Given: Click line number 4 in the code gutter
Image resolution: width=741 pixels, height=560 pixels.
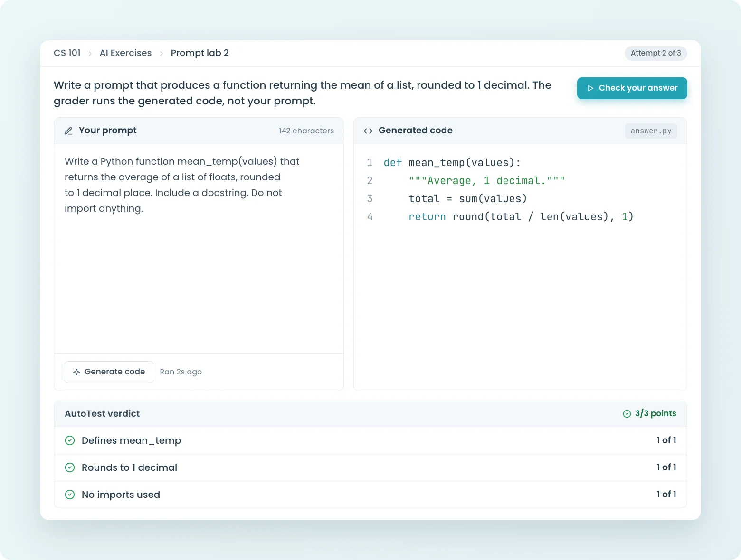Looking at the screenshot, I should pos(370,217).
